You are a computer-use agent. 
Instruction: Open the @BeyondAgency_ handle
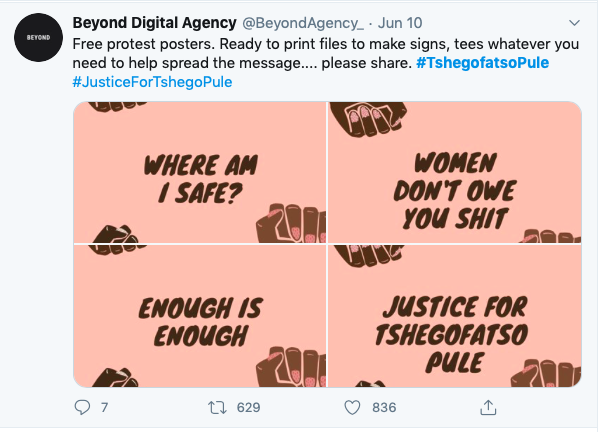coord(303,23)
